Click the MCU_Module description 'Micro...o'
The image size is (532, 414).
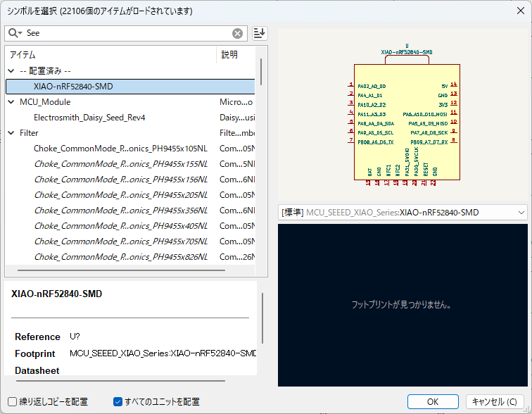point(236,102)
